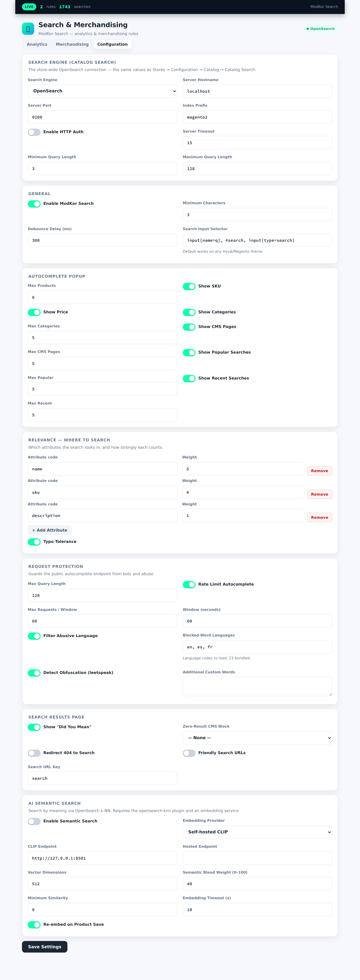360x980 pixels.
Task: Remove the description attribute row
Action: pyautogui.click(x=319, y=517)
